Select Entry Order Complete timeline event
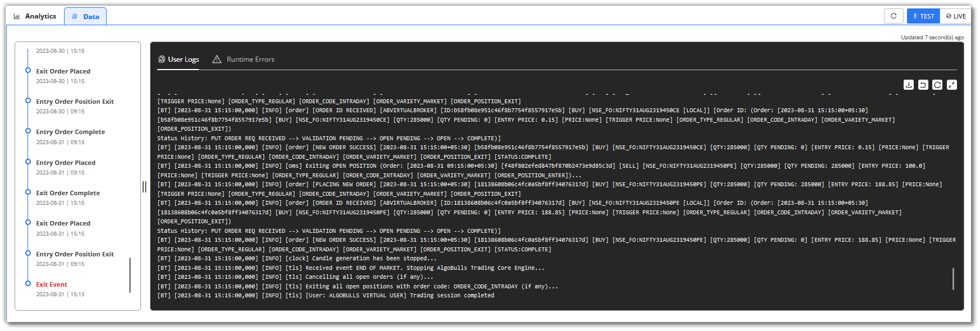The height and width of the screenshot is (331, 980). click(x=71, y=132)
